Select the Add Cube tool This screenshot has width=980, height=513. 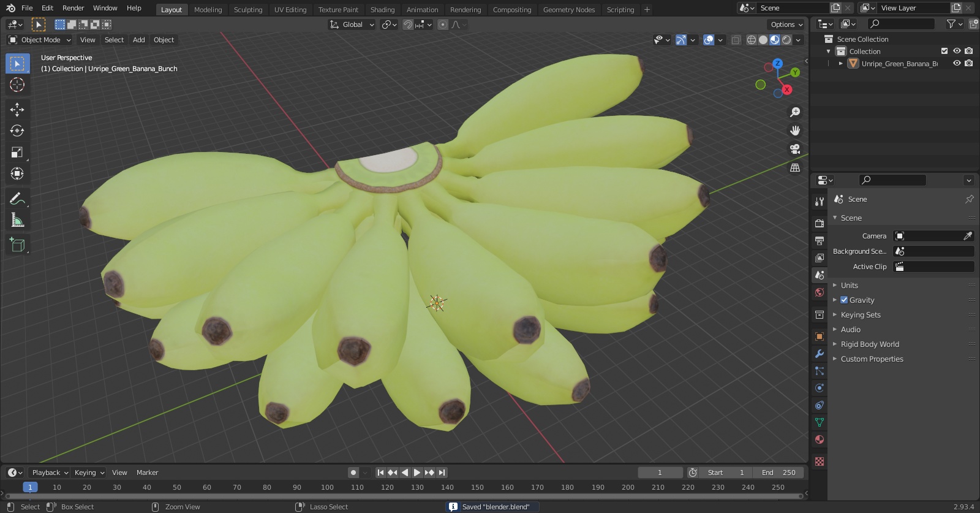(17, 244)
